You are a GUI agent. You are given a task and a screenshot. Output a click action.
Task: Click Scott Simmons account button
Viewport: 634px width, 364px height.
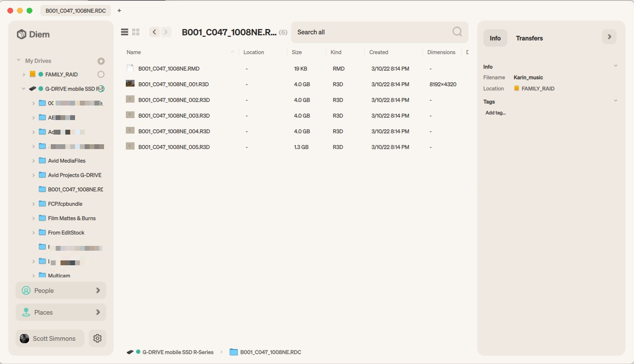[x=50, y=338]
